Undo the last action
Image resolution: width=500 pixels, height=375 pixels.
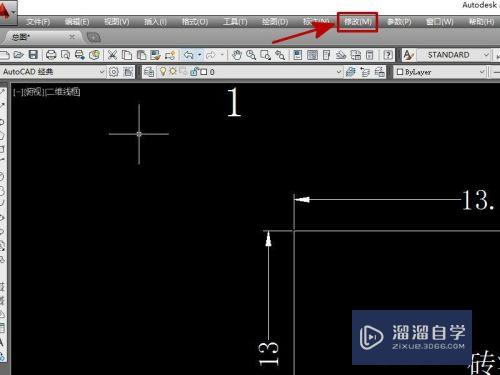click(x=189, y=55)
